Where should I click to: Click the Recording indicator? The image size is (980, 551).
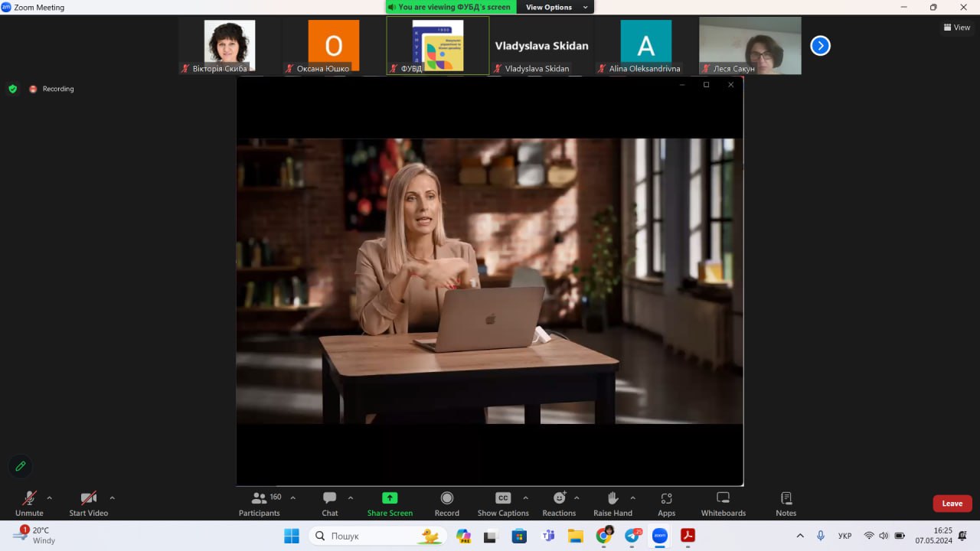pyautogui.click(x=51, y=89)
